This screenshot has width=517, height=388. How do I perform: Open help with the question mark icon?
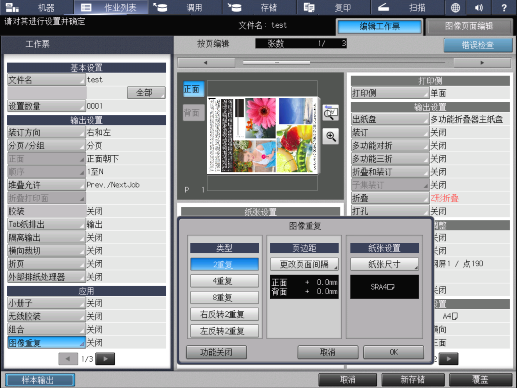(504, 7)
